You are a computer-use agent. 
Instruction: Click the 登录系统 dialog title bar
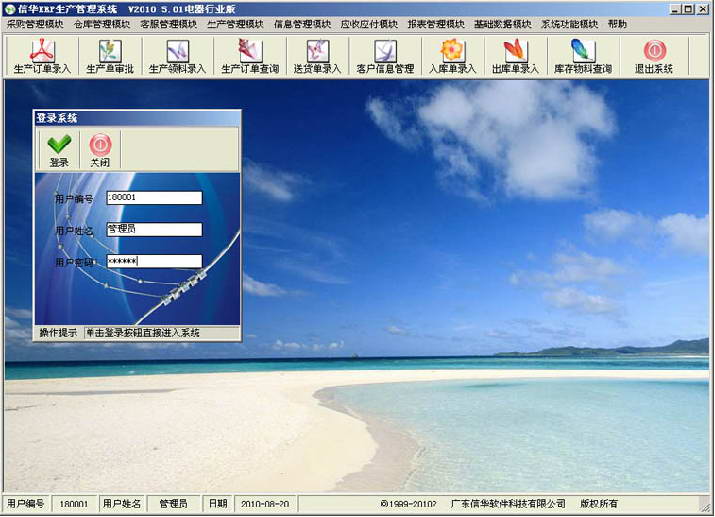[x=138, y=119]
